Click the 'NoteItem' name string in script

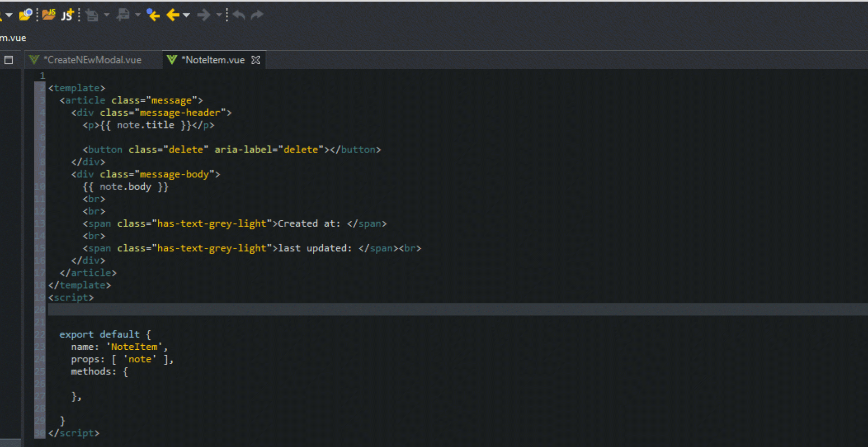(134, 347)
